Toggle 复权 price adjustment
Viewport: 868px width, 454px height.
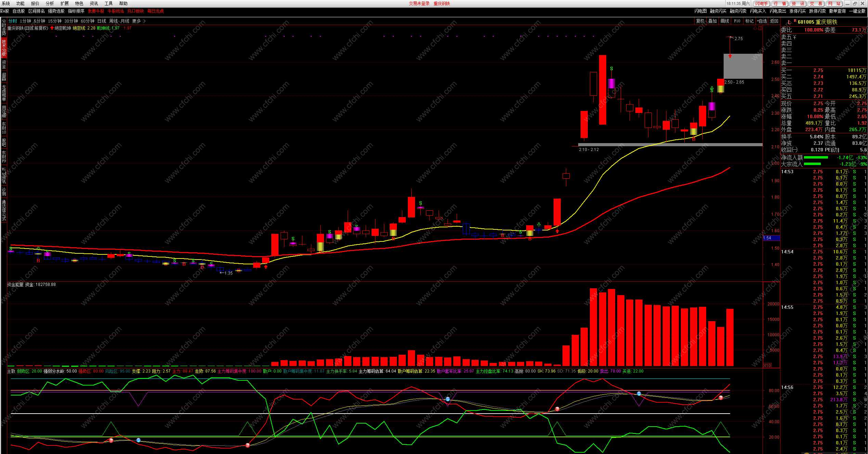point(700,21)
